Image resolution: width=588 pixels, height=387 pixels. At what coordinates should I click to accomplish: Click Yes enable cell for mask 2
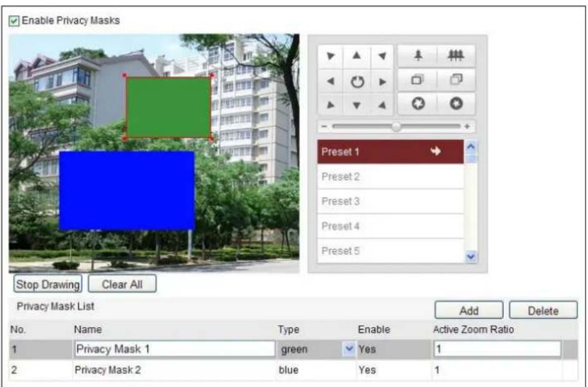tap(367, 370)
